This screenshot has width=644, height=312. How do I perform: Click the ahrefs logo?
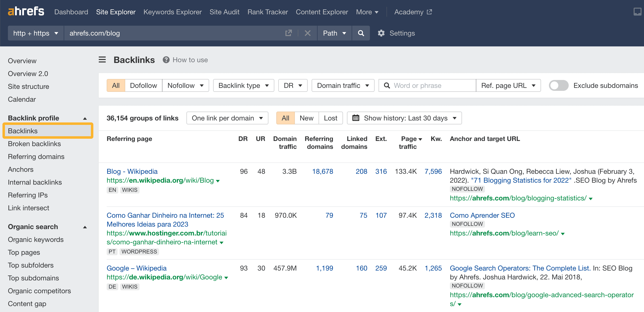(26, 11)
